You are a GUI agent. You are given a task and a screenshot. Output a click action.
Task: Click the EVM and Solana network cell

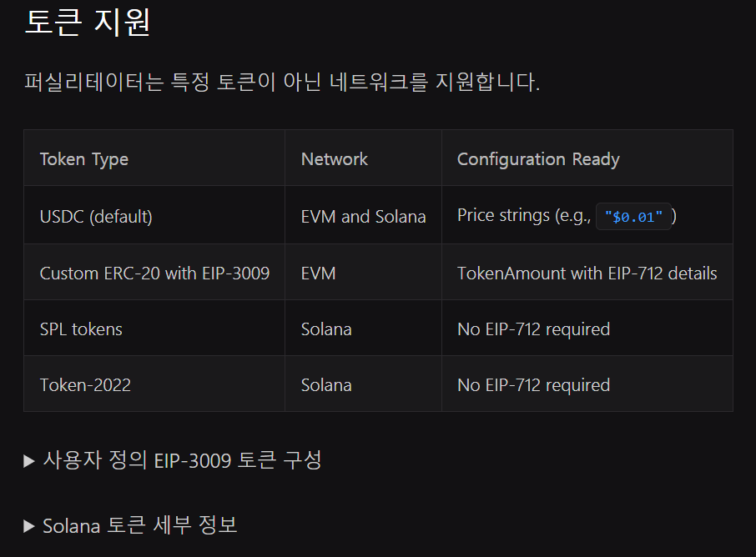click(x=363, y=217)
